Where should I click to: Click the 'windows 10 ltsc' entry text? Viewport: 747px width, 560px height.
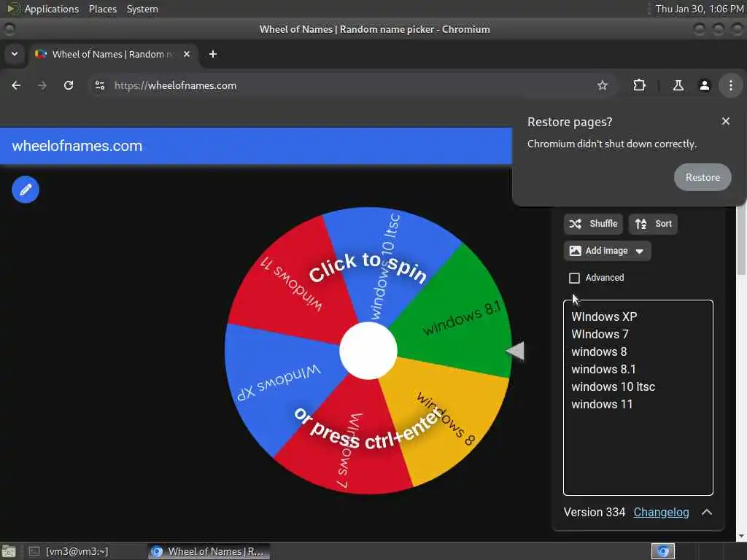coord(613,386)
